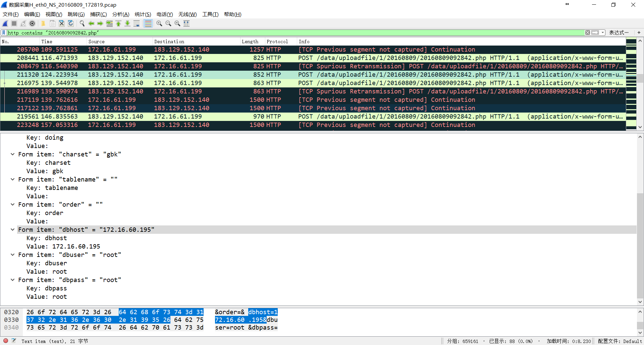Go to the first packet arrow icon
The width and height of the screenshot is (644, 345).
(x=118, y=23)
